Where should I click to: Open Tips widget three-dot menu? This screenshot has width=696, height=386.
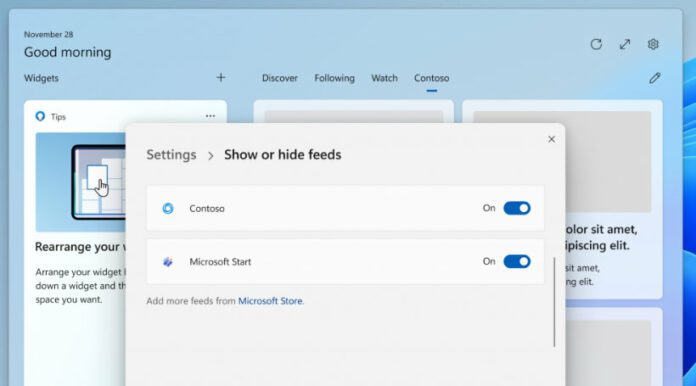coord(210,116)
